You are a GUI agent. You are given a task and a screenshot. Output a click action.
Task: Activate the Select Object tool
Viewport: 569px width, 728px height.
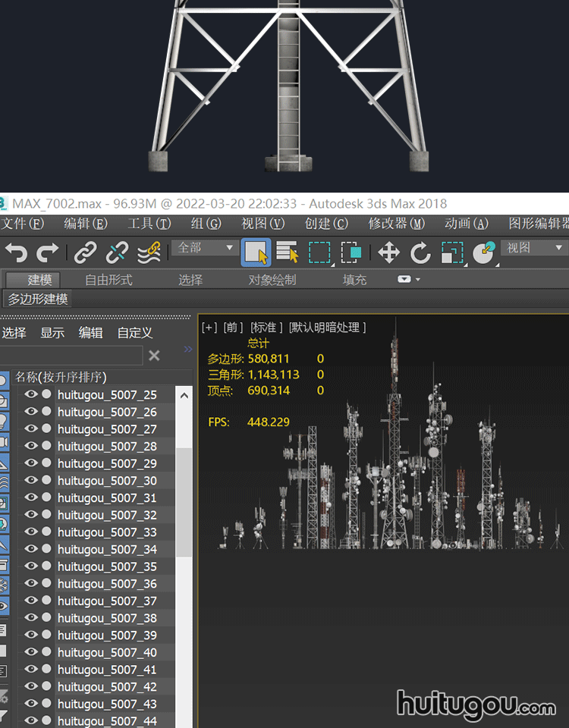click(x=256, y=253)
